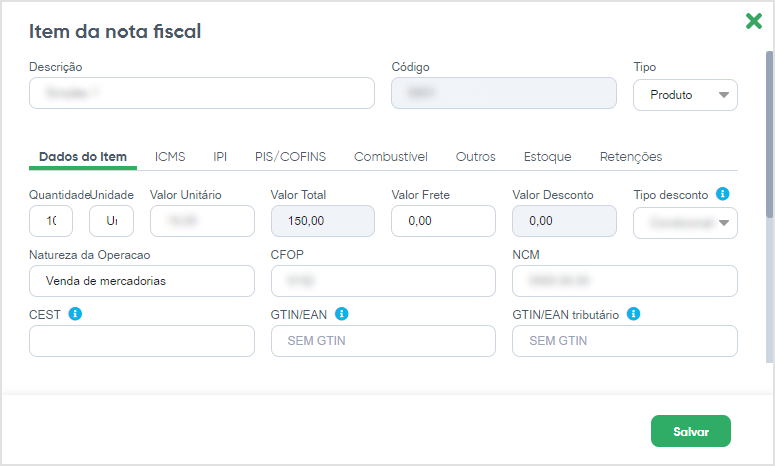Open the Tipo dropdown showing Produto
Viewport: 775px width, 466px height.
click(x=685, y=95)
